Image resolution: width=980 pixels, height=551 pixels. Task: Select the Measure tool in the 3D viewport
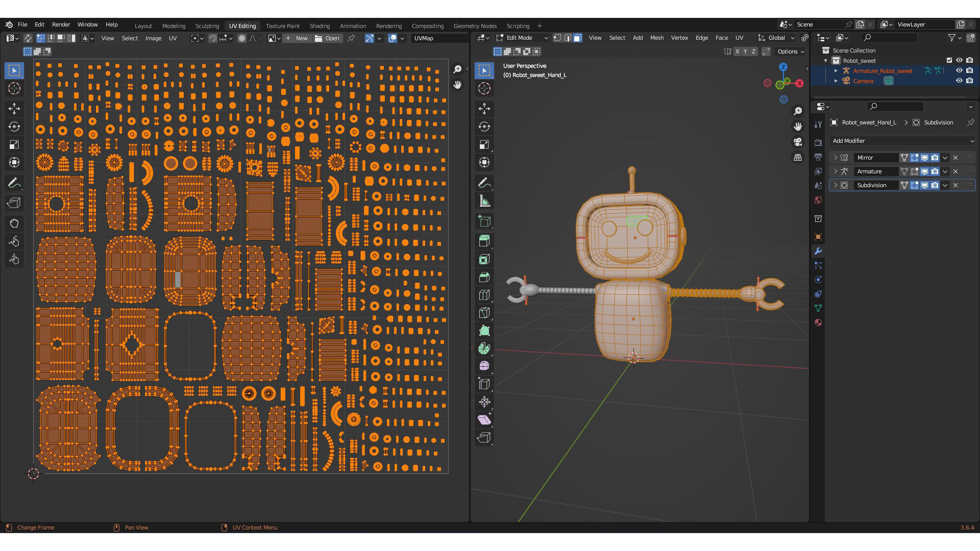coord(484,201)
